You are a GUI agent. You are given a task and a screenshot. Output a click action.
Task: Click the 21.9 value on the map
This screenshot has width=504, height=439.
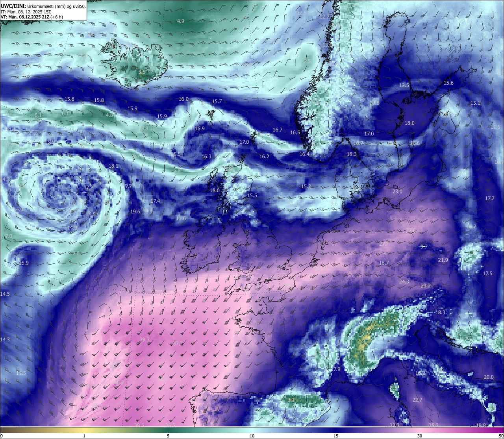443,260
